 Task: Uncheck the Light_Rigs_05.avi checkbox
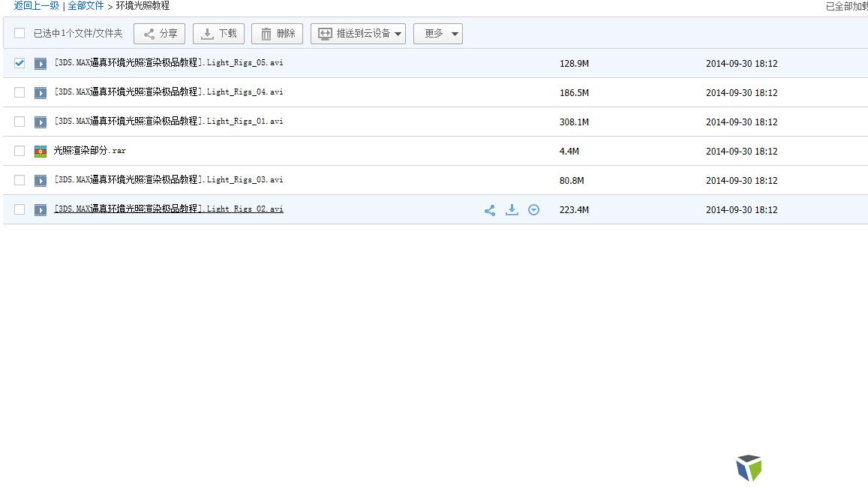tap(20, 63)
